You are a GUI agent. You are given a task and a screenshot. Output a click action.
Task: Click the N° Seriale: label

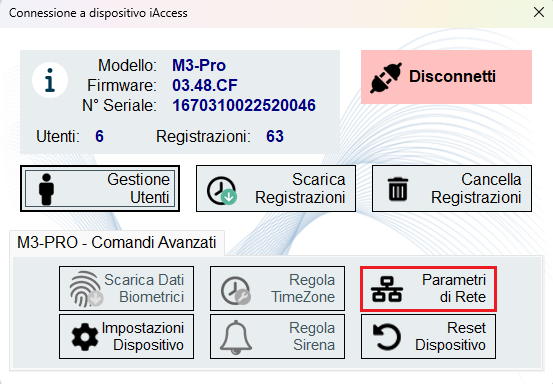[x=120, y=105]
